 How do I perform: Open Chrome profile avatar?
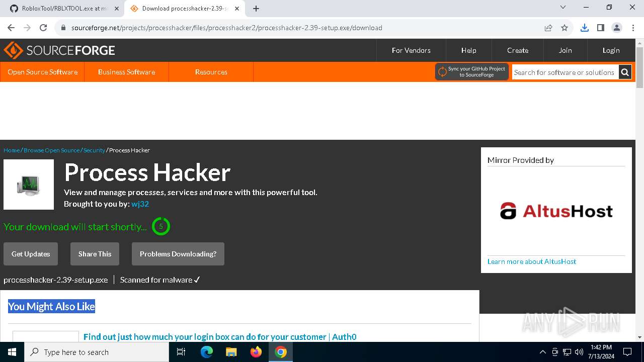click(616, 28)
